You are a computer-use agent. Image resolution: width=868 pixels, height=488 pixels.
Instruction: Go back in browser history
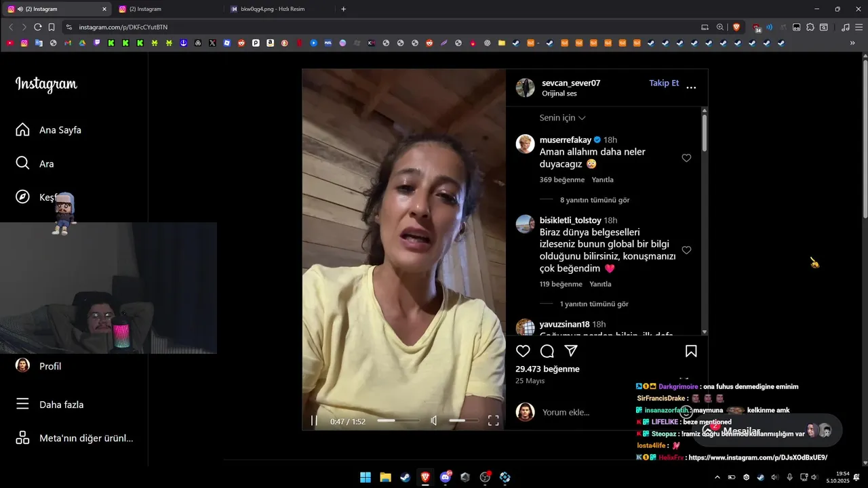pos(10,27)
